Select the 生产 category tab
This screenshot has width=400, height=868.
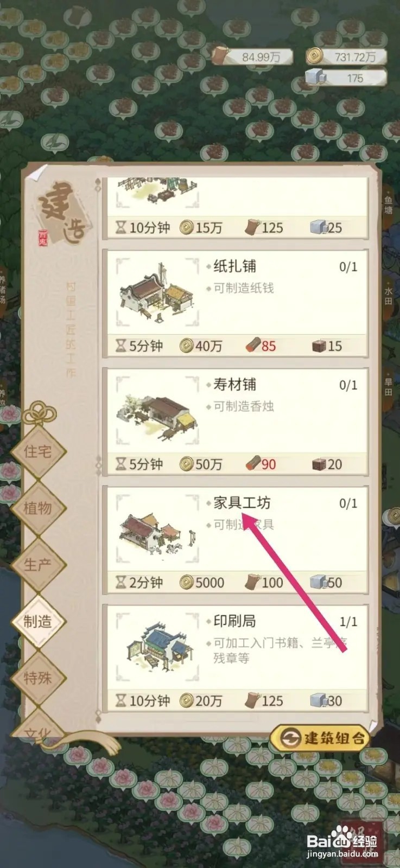pos(38,564)
